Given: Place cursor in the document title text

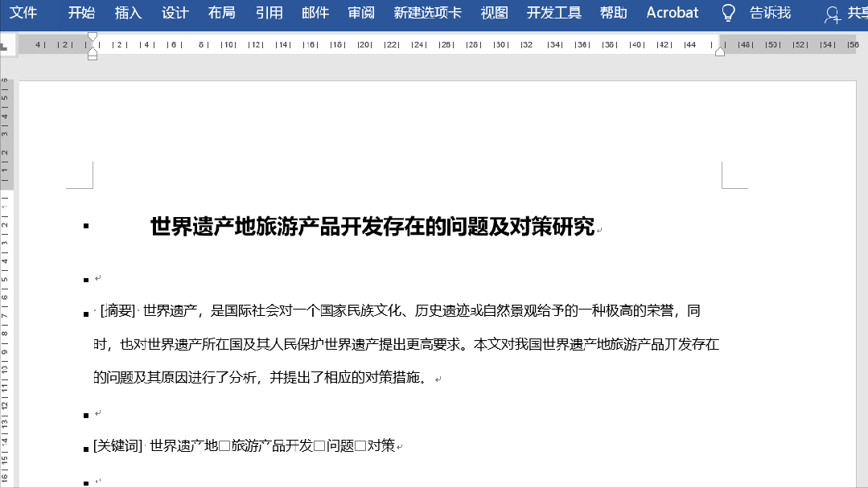Looking at the screenshot, I should pyautogui.click(x=370, y=228).
